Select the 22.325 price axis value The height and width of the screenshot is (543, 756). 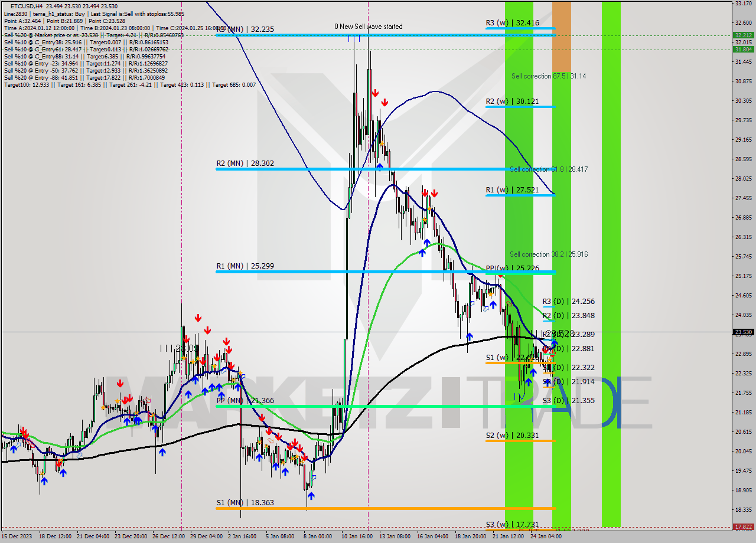pos(743,374)
